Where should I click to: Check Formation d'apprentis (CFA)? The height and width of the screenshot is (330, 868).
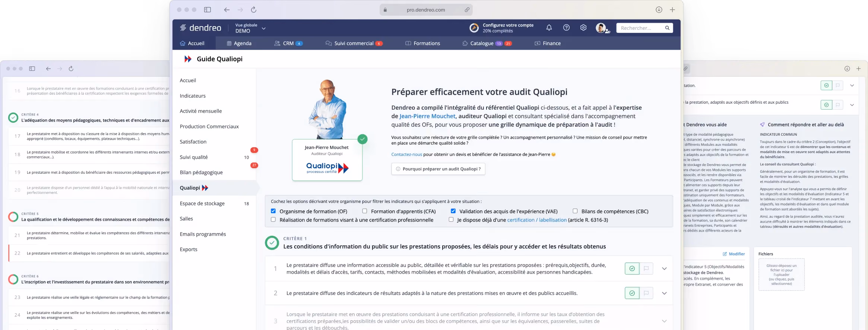coord(365,211)
